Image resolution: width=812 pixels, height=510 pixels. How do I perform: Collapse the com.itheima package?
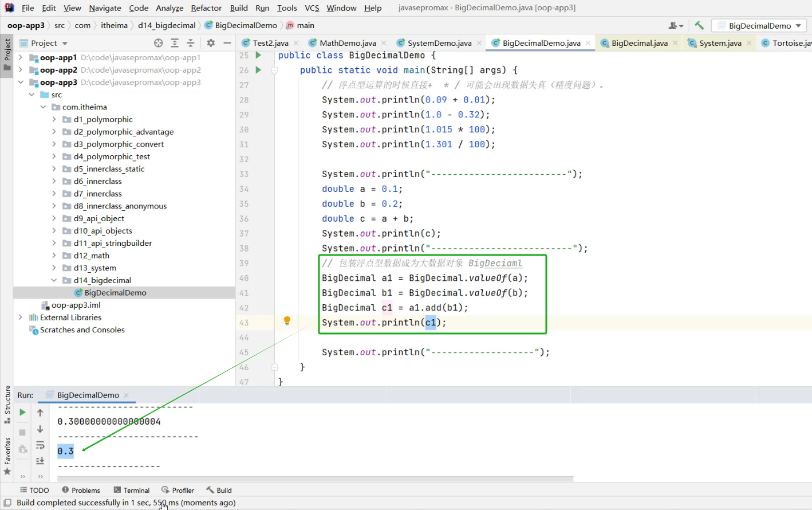[43, 107]
